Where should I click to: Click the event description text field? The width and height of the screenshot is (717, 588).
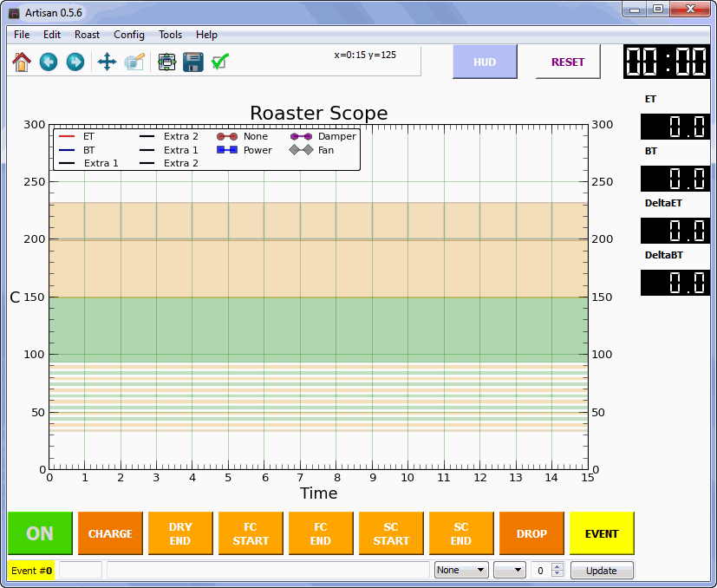click(x=267, y=570)
